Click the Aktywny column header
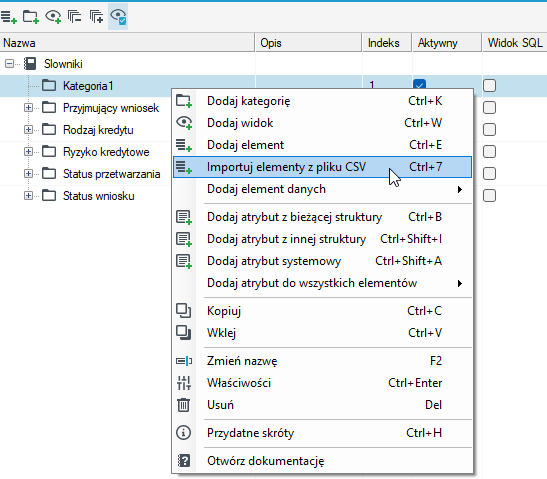The image size is (547, 479). (x=447, y=43)
